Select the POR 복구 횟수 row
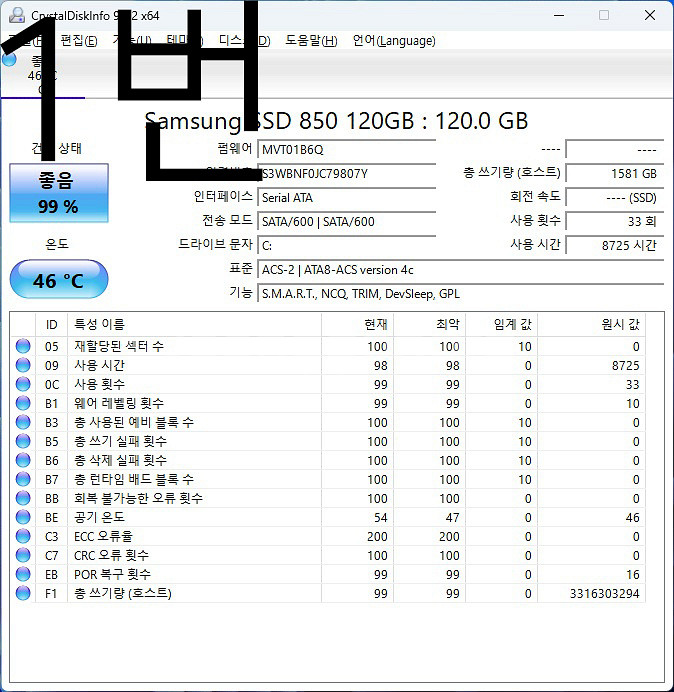The image size is (674, 692). pos(328,574)
